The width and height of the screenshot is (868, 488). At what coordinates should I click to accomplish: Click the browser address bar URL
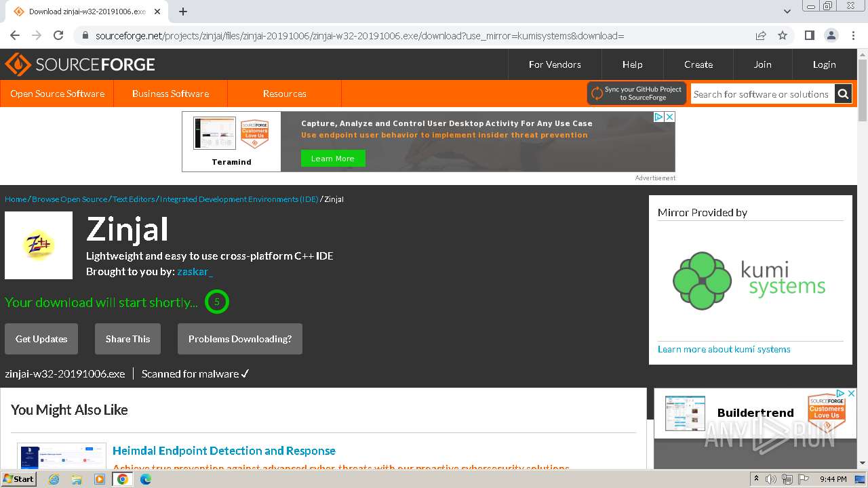[359, 35]
